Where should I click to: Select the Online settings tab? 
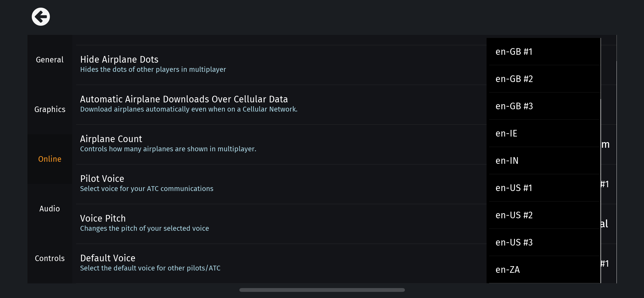[50, 159]
